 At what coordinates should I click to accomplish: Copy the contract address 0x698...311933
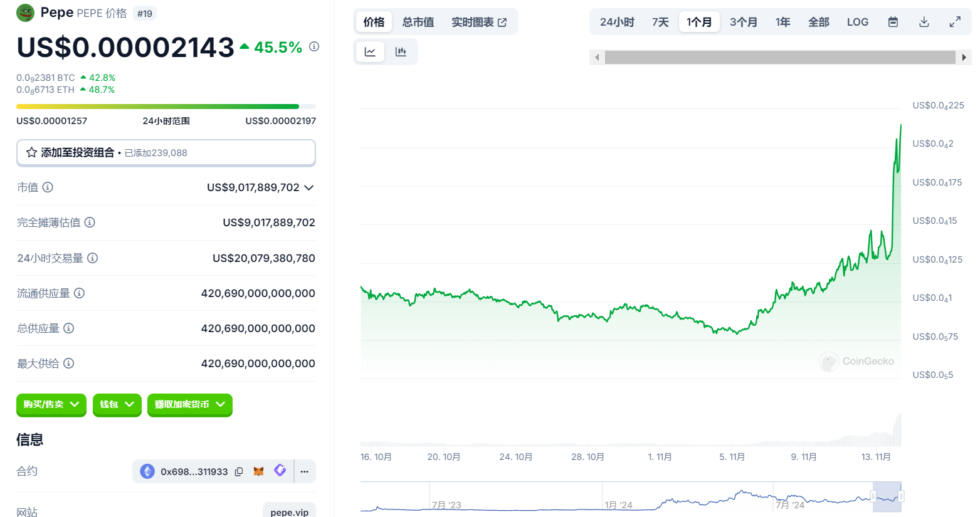pos(239,472)
